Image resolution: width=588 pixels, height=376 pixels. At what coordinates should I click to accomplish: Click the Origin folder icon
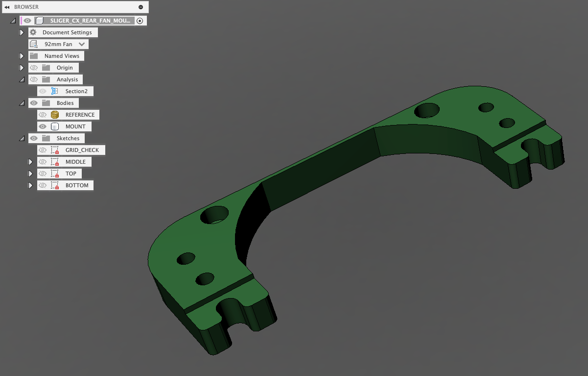(46, 68)
